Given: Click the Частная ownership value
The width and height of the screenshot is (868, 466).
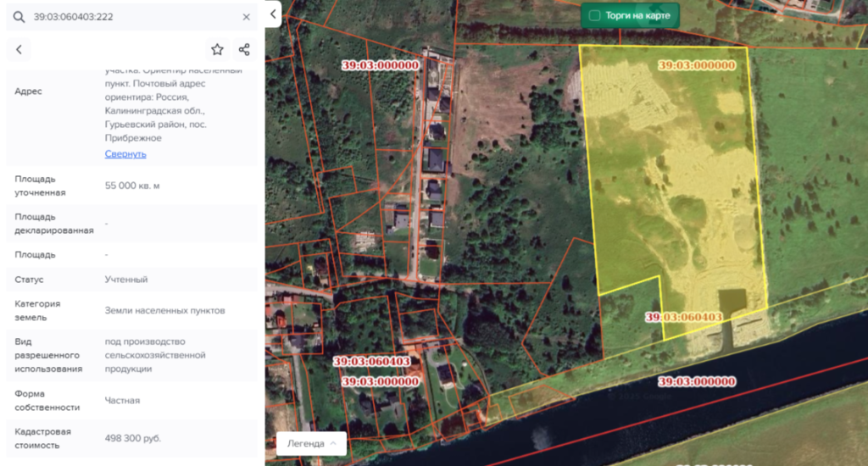Looking at the screenshot, I should 122,400.
